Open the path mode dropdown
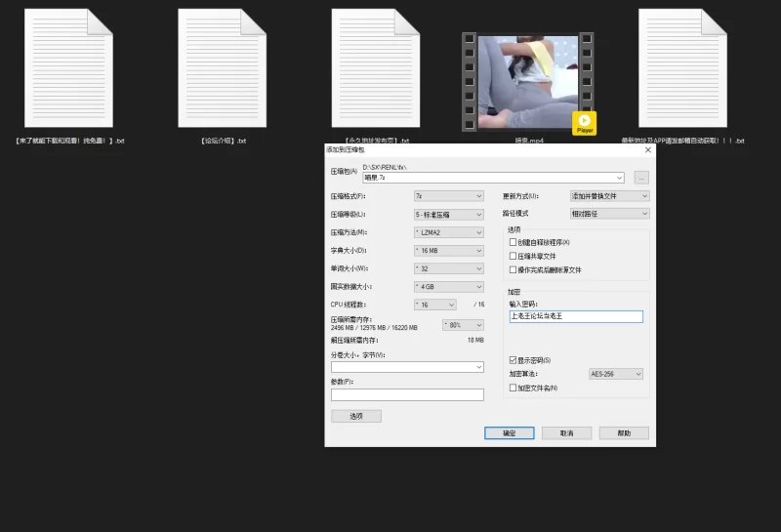781x532 pixels. (609, 214)
